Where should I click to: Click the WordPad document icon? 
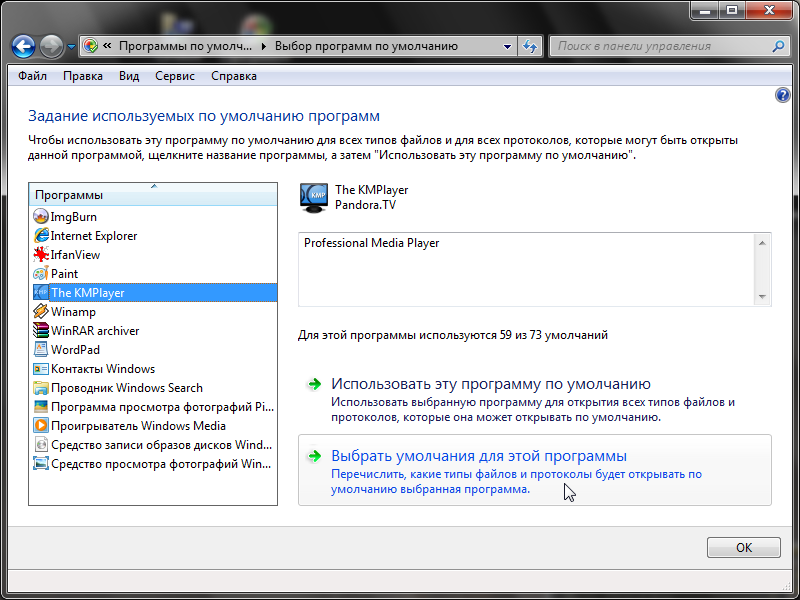click(41, 349)
